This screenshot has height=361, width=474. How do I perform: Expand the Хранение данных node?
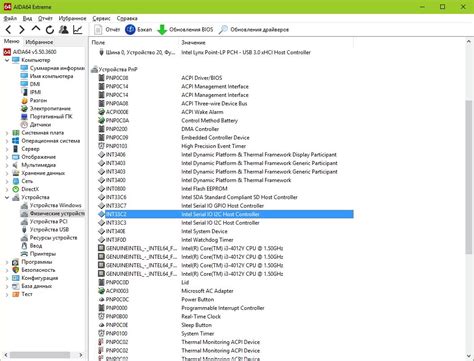[7, 173]
